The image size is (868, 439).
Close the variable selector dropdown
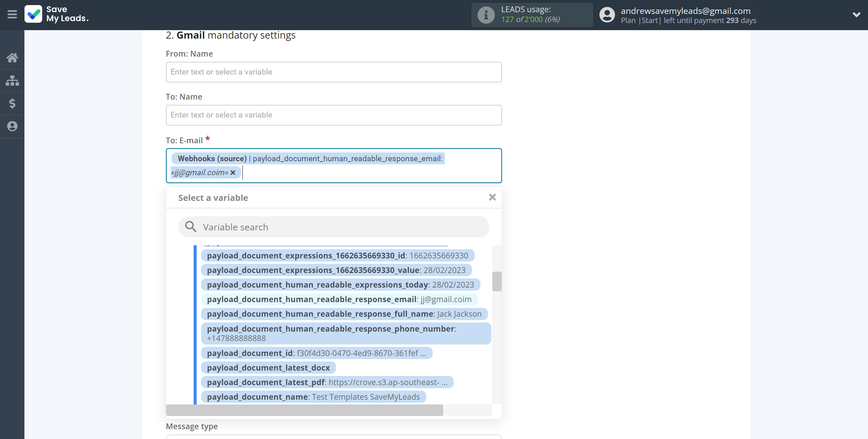coord(493,198)
